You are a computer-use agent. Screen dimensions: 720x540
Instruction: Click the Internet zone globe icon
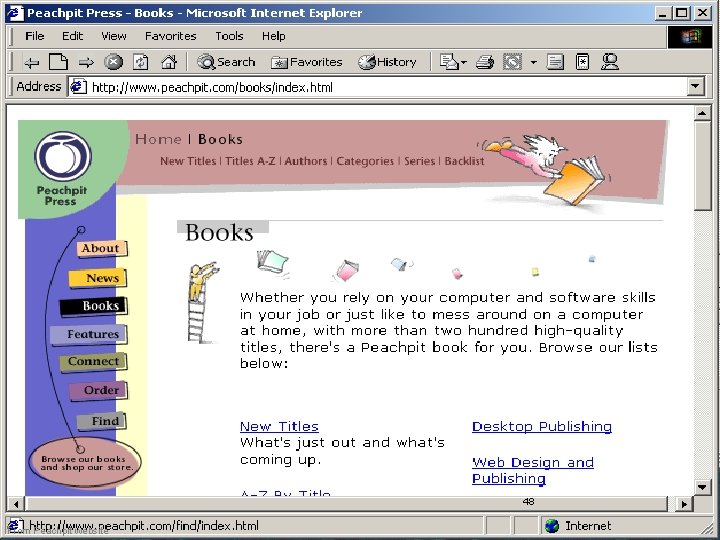point(551,526)
